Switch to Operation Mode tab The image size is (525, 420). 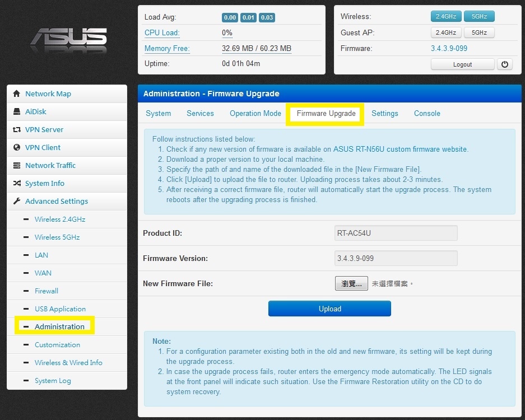(255, 114)
